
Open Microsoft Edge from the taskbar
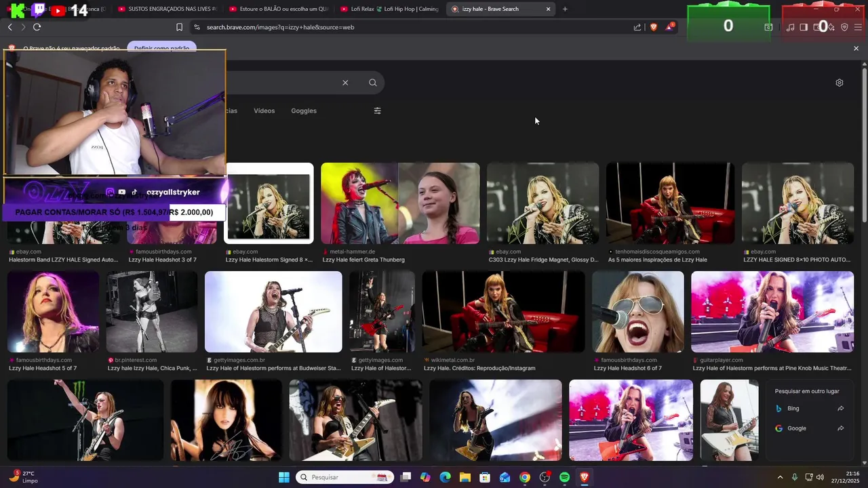445,477
